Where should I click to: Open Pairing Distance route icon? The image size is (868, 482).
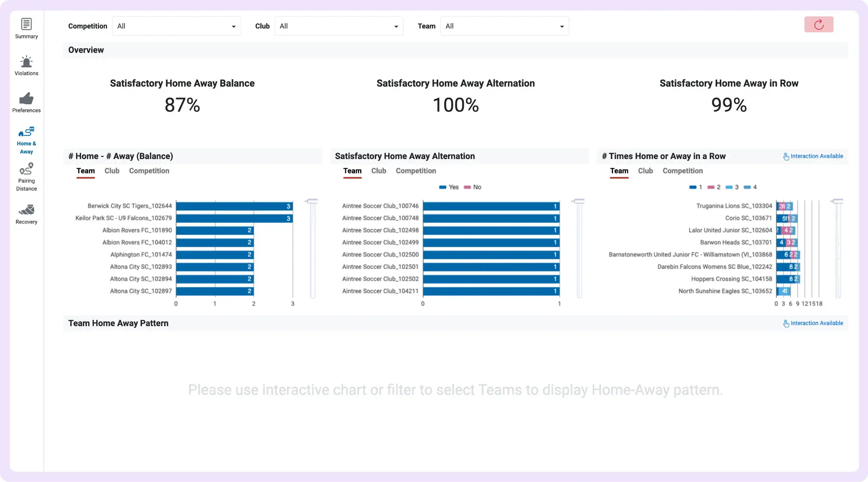coord(26,169)
